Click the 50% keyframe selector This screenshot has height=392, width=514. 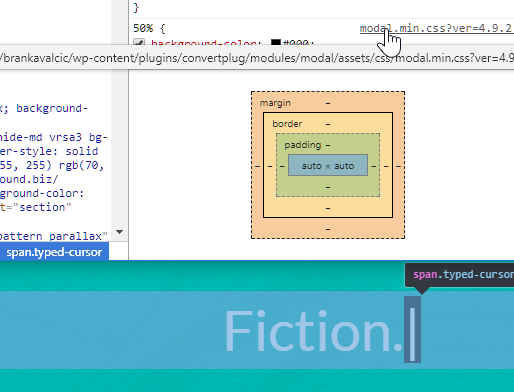[143, 28]
